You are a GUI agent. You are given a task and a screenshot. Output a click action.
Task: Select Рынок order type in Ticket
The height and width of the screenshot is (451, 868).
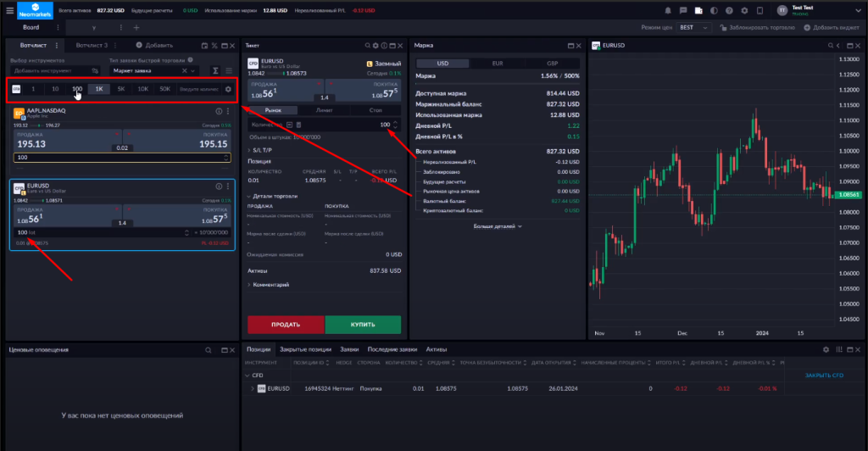tap(273, 110)
